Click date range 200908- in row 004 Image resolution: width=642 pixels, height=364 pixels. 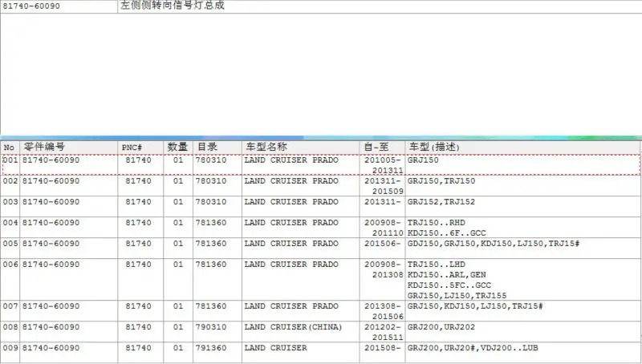(x=383, y=223)
